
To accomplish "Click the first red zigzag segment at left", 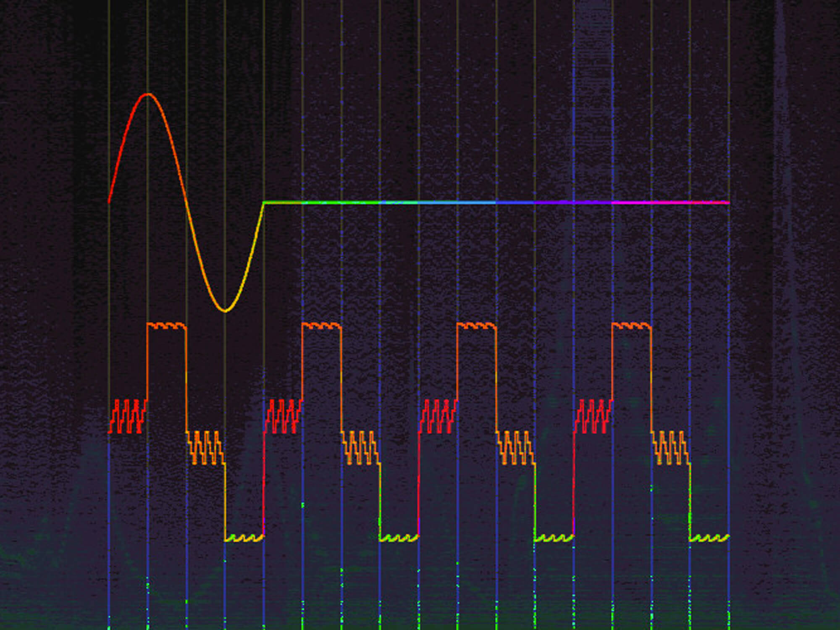I will tap(128, 417).
